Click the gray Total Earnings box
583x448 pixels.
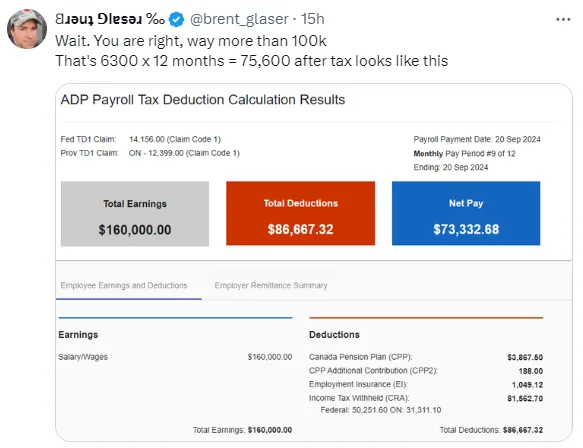click(135, 214)
